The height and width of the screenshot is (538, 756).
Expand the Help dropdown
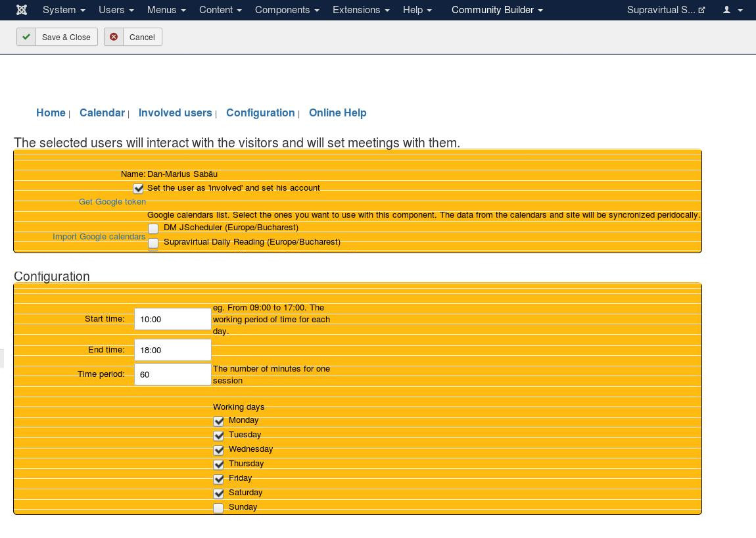point(417,10)
